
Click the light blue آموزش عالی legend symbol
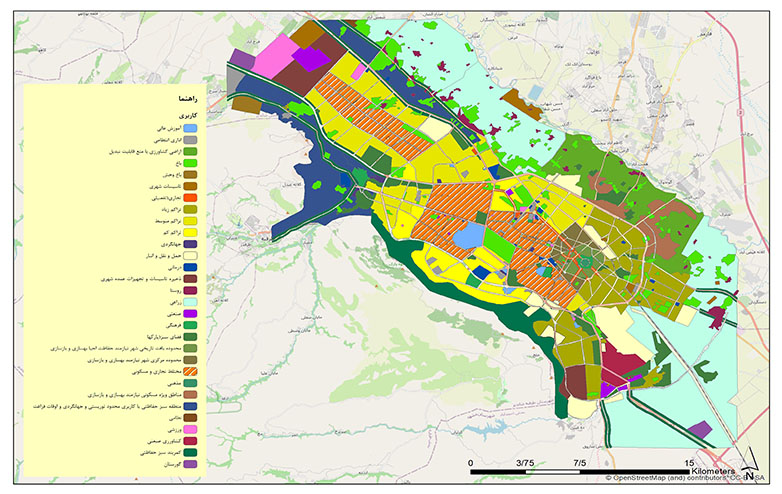pyautogui.click(x=190, y=129)
